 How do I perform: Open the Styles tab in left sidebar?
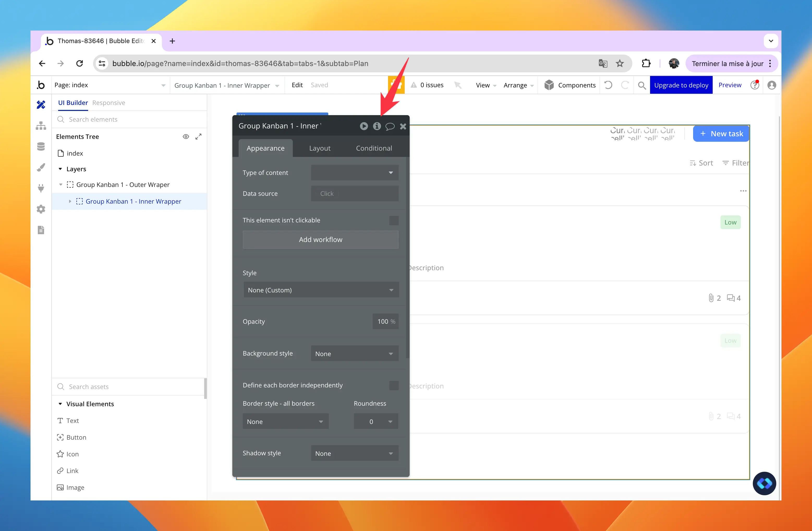pyautogui.click(x=41, y=167)
